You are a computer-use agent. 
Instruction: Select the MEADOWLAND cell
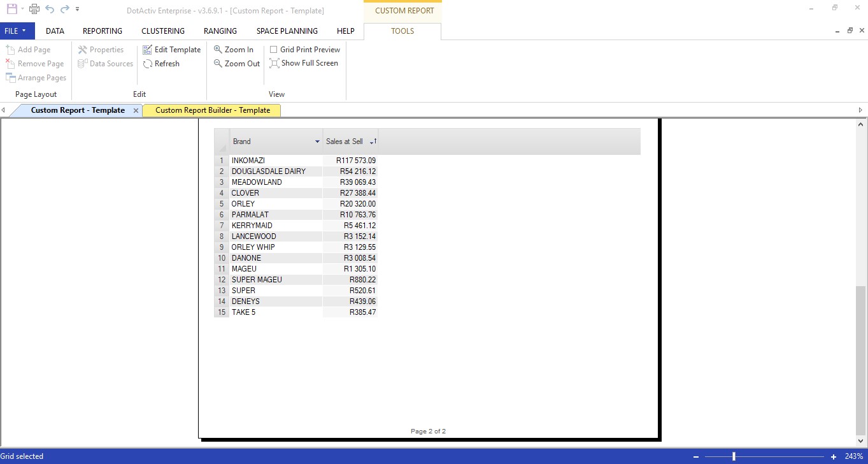tap(276, 182)
